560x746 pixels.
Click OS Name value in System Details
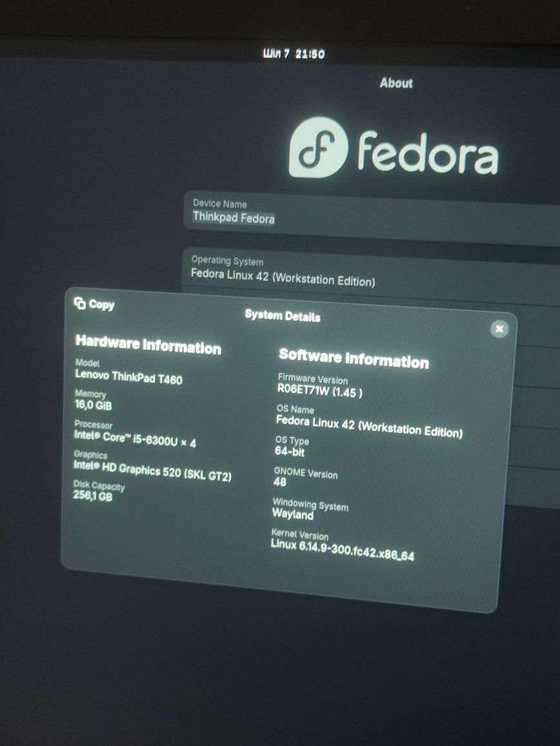click(369, 427)
